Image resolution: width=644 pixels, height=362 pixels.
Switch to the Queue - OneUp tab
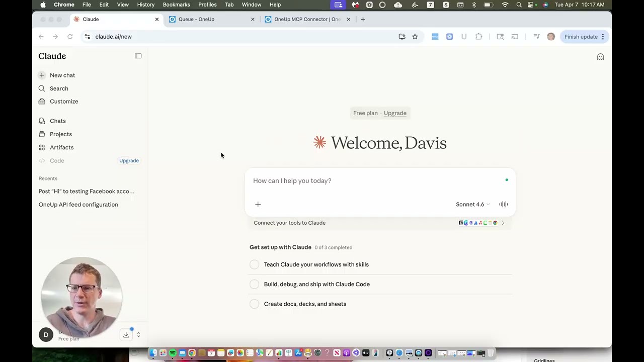[x=211, y=19]
